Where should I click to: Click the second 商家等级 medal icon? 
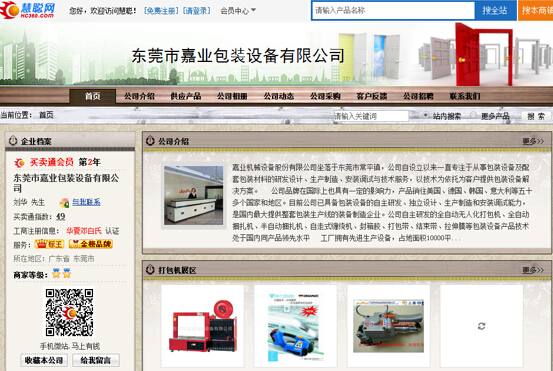67,273
